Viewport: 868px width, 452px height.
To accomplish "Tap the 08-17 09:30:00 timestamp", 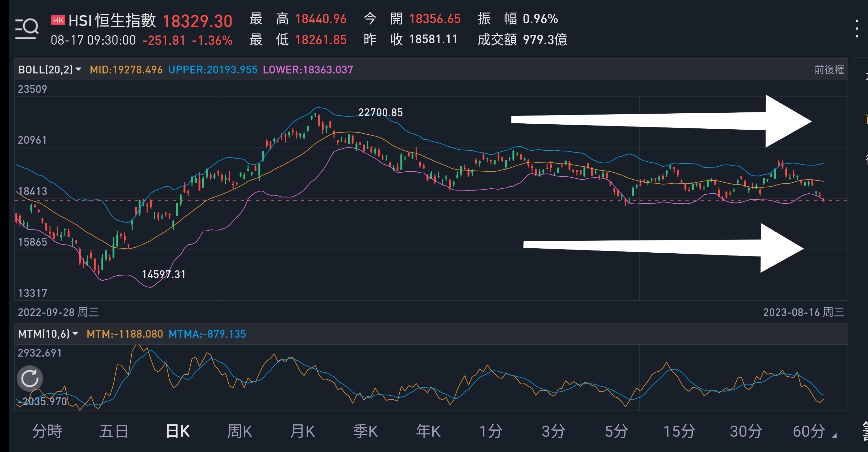I will 93,40.
